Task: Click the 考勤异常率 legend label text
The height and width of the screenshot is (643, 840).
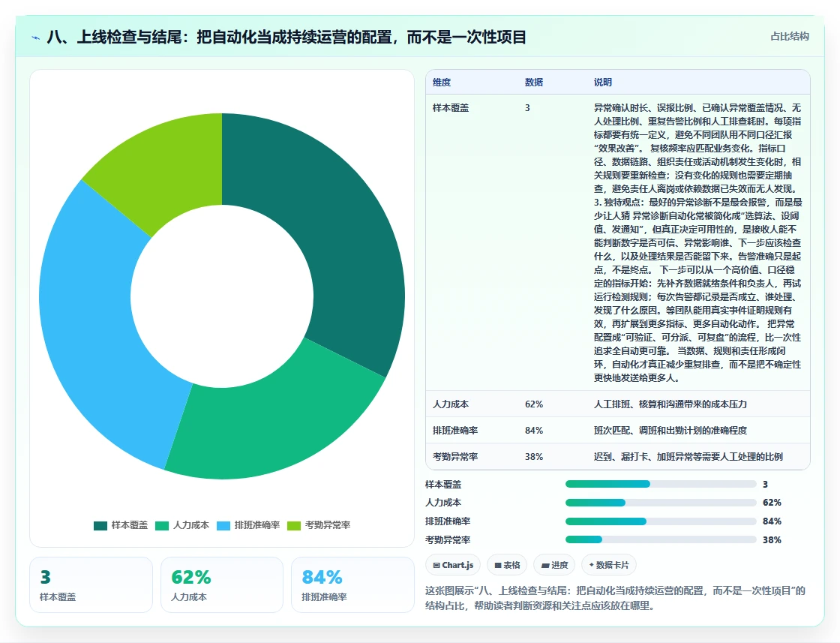Action: (327, 525)
